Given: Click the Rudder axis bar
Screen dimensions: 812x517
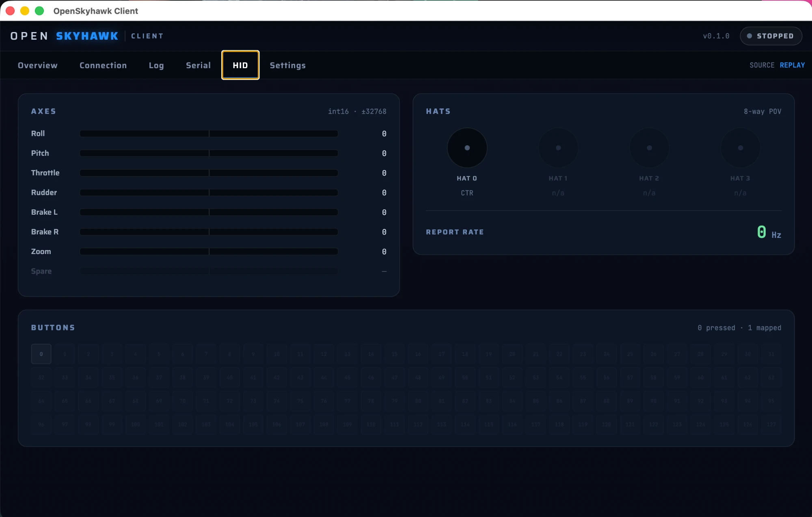Looking at the screenshot, I should click(209, 193).
